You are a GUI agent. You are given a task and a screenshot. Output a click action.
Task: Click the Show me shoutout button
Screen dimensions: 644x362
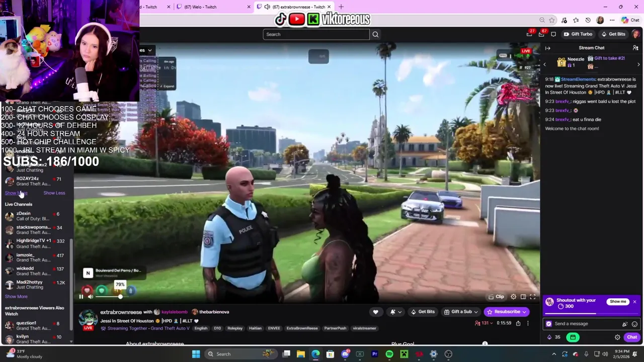coord(618,302)
